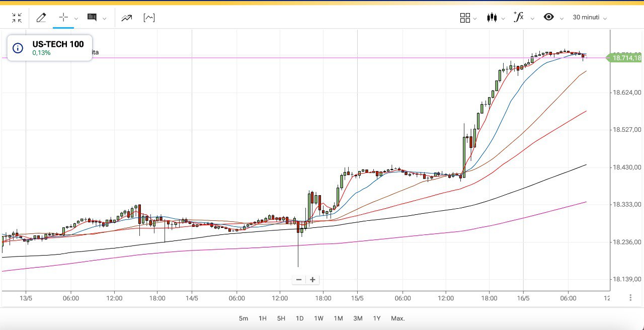Open US-TECH 100 info icon
Screen dimensions: 644x330
point(18,48)
